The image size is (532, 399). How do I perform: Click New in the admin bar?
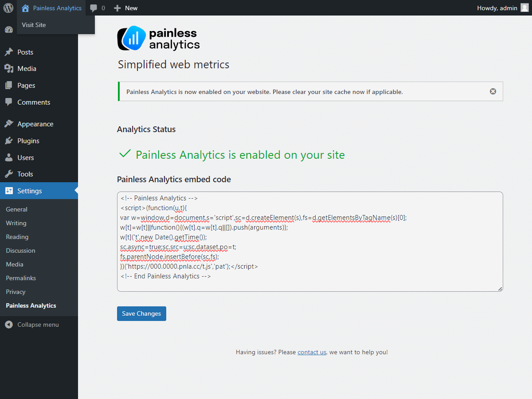click(131, 8)
